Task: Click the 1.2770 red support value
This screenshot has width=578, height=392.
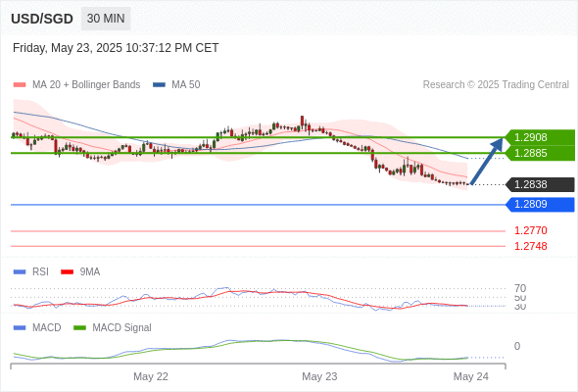Action: [530, 231]
